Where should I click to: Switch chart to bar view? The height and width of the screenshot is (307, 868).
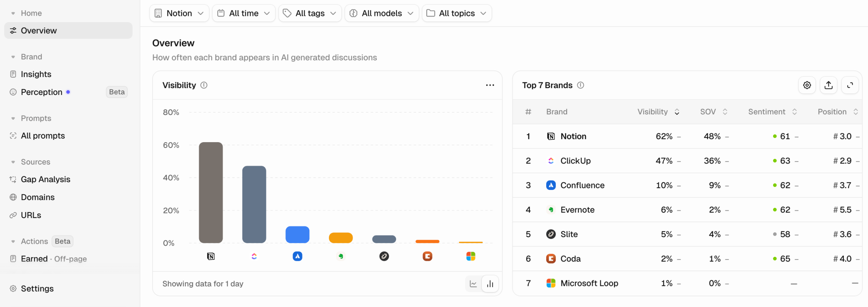[x=490, y=284]
